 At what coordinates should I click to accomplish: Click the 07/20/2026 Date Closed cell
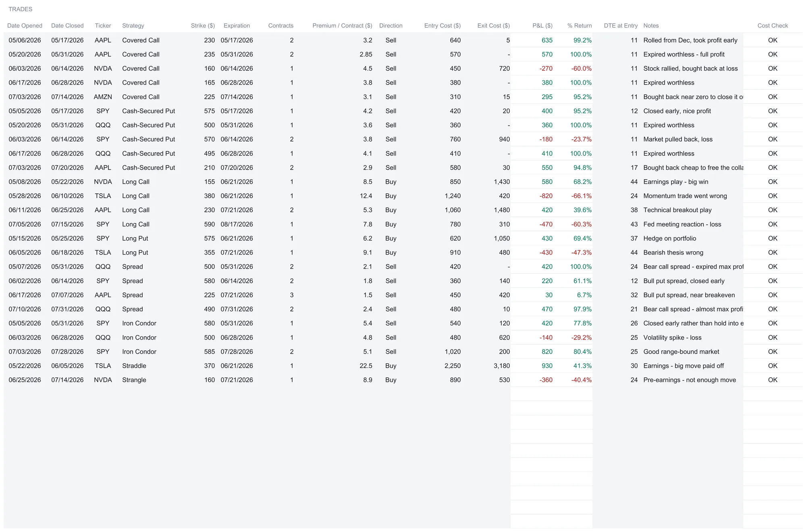(67, 168)
